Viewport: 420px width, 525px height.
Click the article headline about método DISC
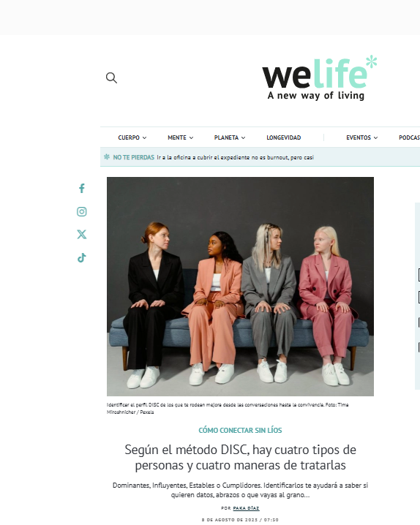pyautogui.click(x=241, y=458)
